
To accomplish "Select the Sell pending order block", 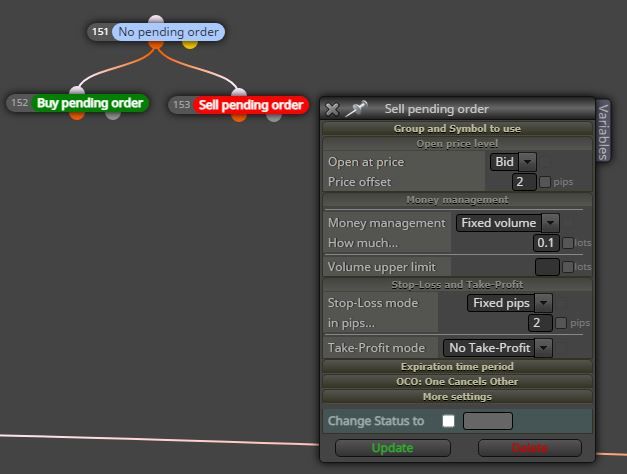I will point(251,105).
